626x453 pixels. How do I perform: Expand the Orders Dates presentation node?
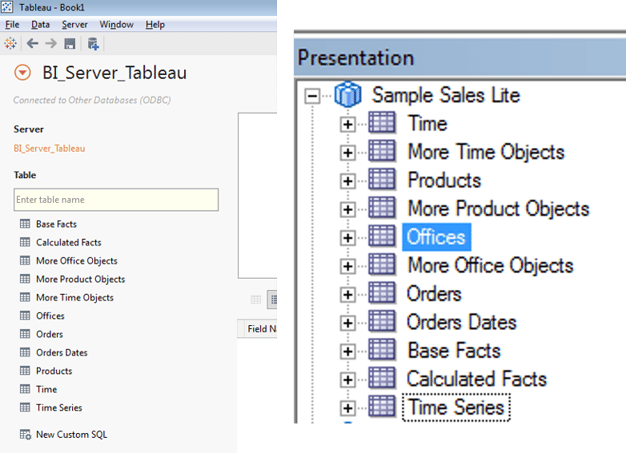click(348, 323)
